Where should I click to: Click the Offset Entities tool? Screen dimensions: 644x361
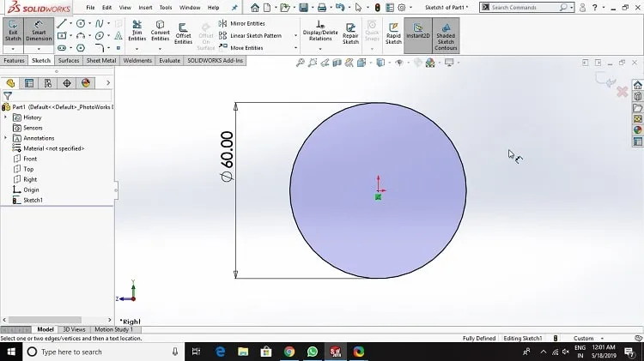pyautogui.click(x=183, y=33)
